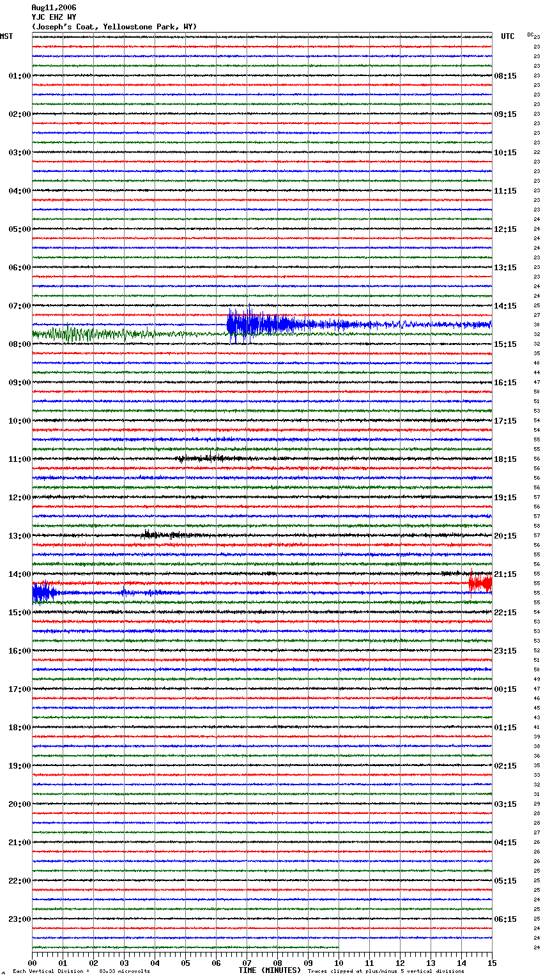Screen dimensions: 543x980
Task: Select the 13:00 MST time label
Action: coord(19,536)
